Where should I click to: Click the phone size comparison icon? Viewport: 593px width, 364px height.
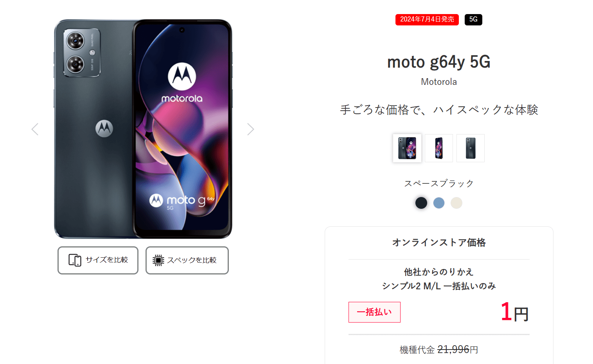pyautogui.click(x=75, y=260)
